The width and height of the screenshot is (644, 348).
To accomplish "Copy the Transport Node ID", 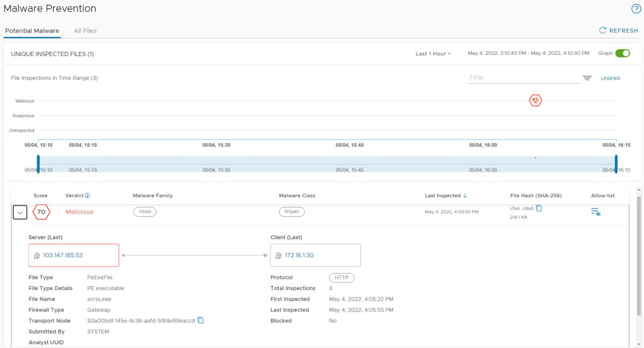I will click(201, 320).
